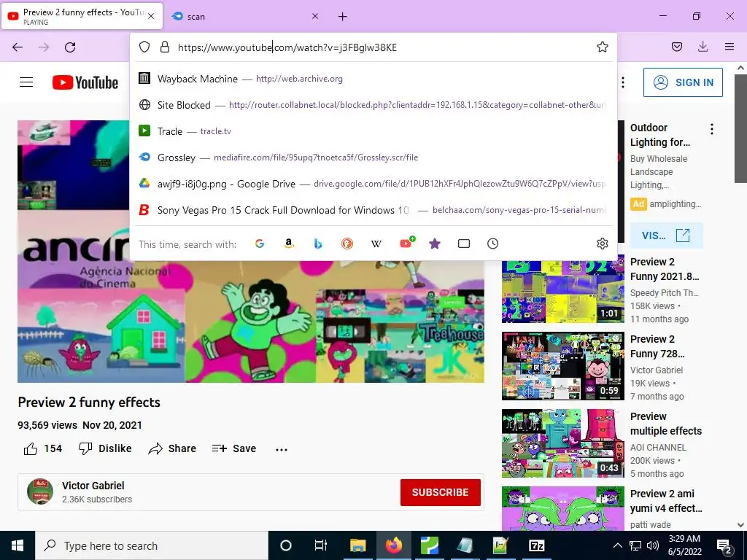Choose the awjf9-i8j0g.png Google Drive suggestion
The height and width of the screenshot is (560, 747).
coord(373,183)
